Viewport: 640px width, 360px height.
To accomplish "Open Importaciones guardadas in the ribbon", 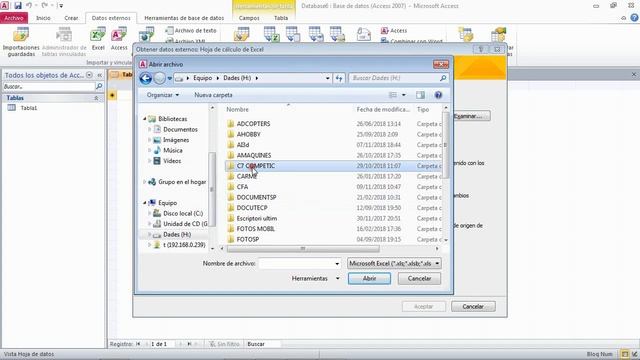I will click(x=21, y=42).
